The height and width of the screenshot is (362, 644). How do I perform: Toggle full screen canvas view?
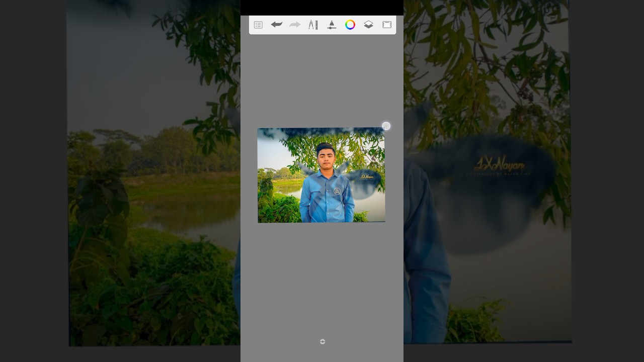click(x=387, y=25)
